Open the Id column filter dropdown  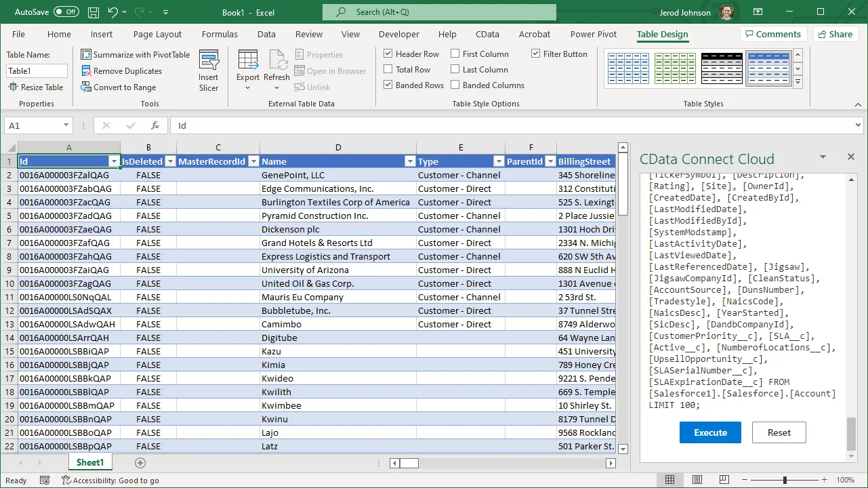[113, 161]
